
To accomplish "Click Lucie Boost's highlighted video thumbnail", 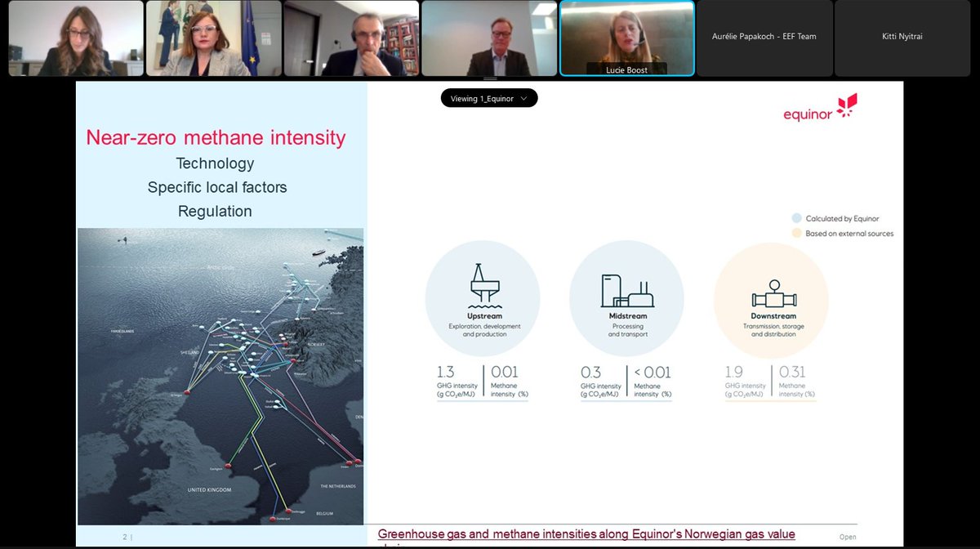I will click(626, 38).
